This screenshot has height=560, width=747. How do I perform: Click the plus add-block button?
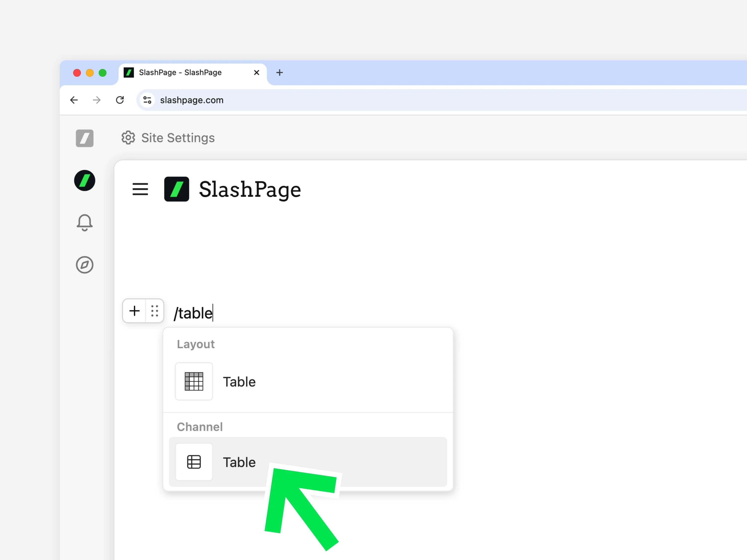pos(134,311)
